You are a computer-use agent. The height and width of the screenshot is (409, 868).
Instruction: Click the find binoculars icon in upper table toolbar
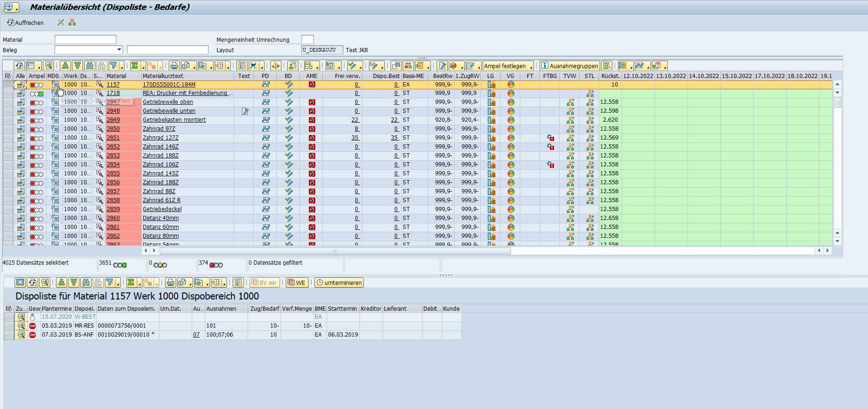coord(90,66)
